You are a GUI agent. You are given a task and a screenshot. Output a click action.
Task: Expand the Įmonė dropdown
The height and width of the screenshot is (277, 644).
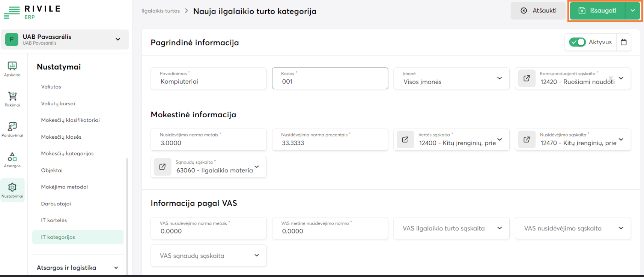[x=499, y=78]
